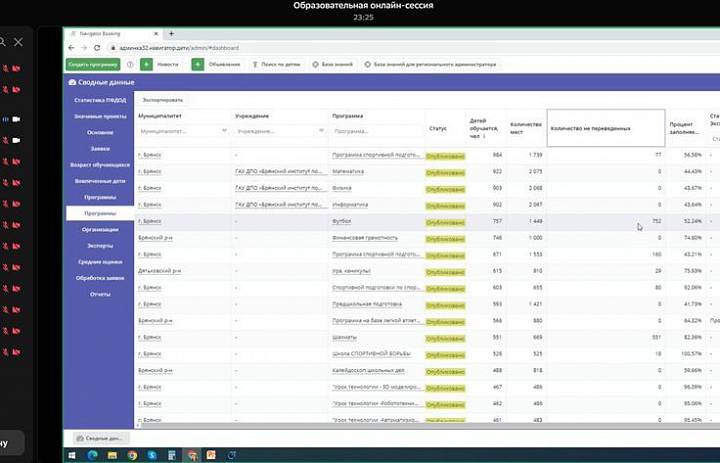Click the Опубликовано status in Футбол row

pyautogui.click(x=445, y=222)
